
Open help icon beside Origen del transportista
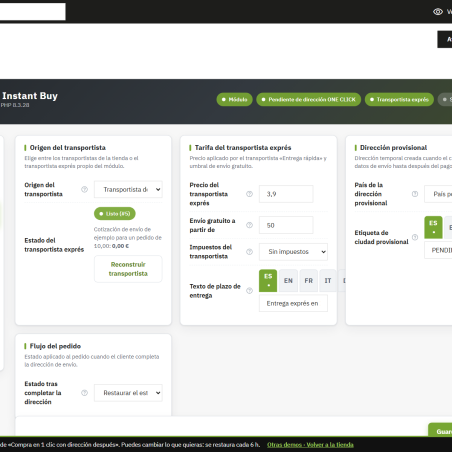click(x=85, y=189)
